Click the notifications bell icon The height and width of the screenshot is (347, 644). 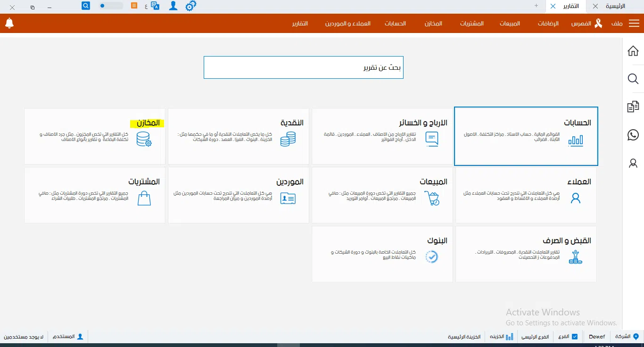click(9, 23)
